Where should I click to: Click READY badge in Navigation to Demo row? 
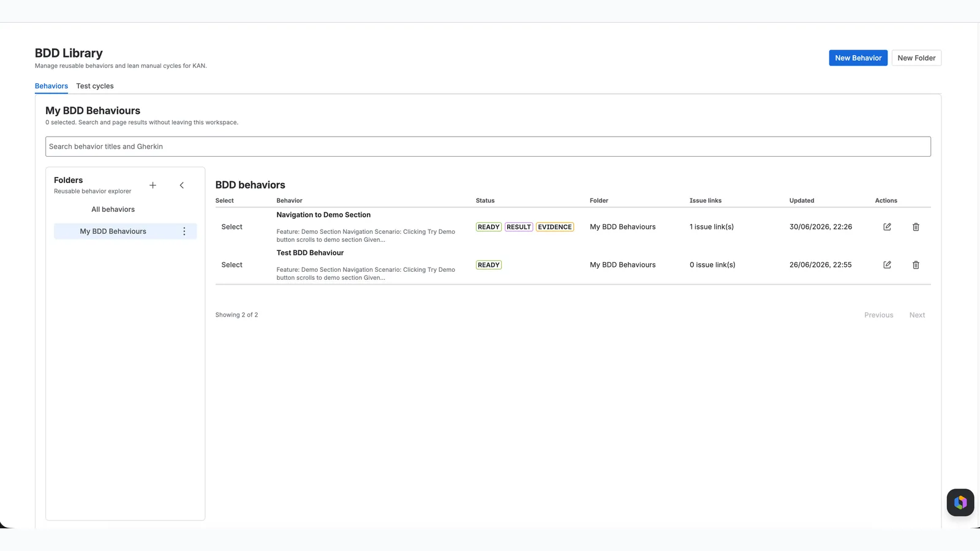click(489, 227)
